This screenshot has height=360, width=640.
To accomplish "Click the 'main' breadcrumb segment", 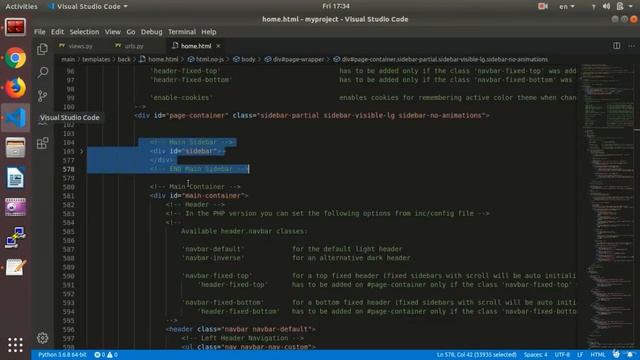I will [x=68, y=60].
